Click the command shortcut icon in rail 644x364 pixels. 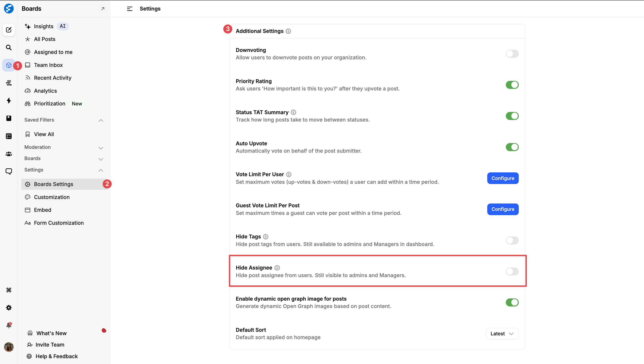(9, 290)
